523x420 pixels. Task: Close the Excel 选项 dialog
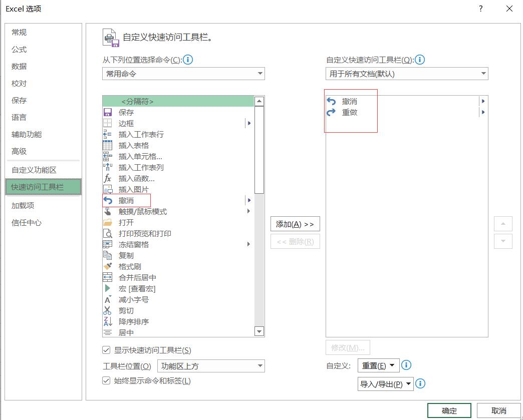[x=509, y=9]
